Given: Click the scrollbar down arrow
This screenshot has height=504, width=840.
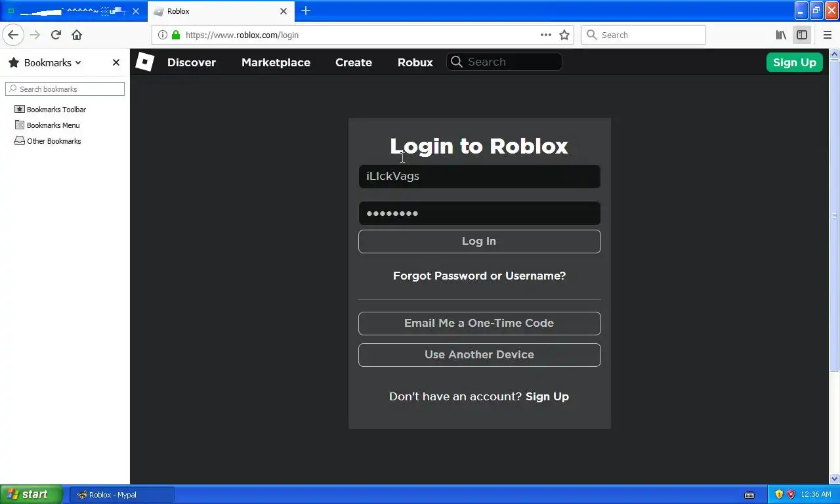Looking at the screenshot, I should pyautogui.click(x=835, y=479).
